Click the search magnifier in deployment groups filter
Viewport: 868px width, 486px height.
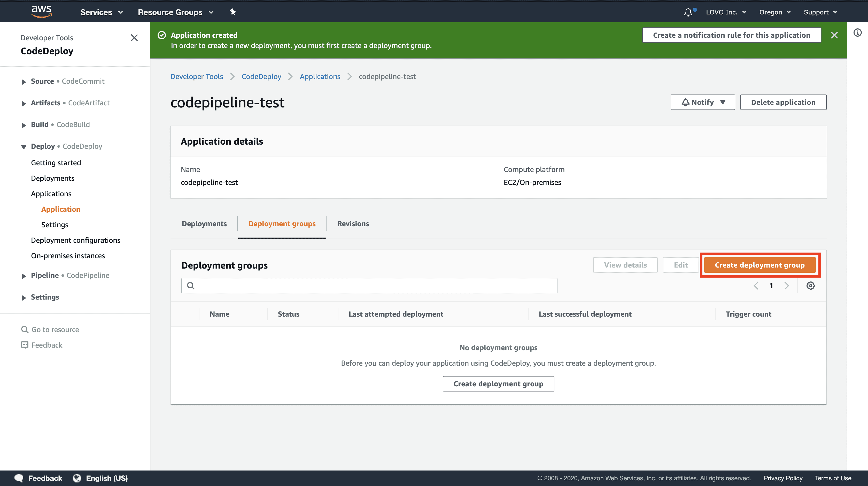191,286
